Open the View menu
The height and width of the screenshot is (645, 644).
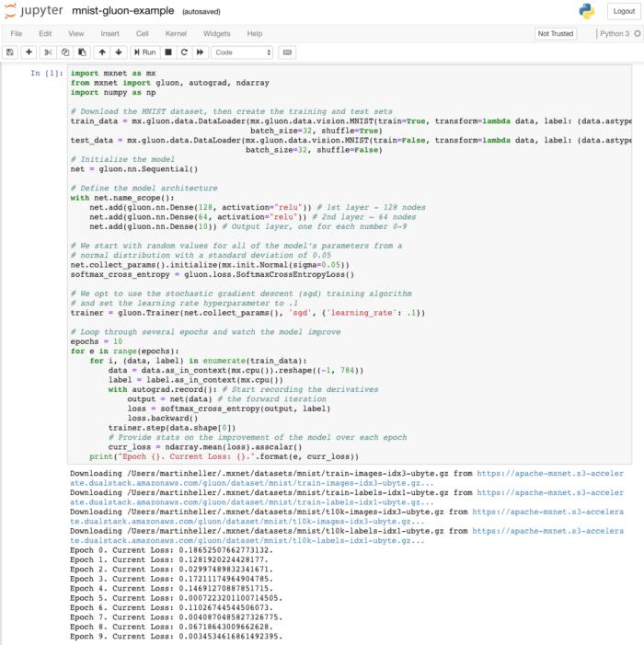[76, 34]
